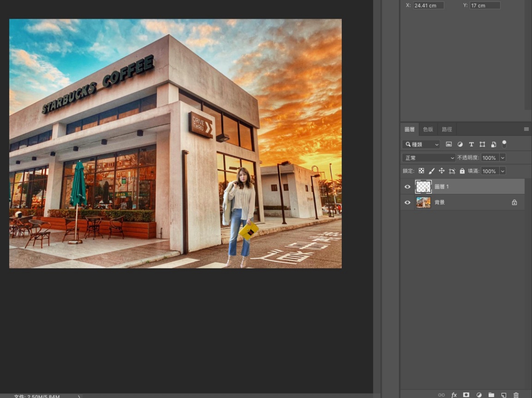Viewport: 532px width, 398px height.
Task: Open the 種類 filter type dropdown
Action: (421, 144)
